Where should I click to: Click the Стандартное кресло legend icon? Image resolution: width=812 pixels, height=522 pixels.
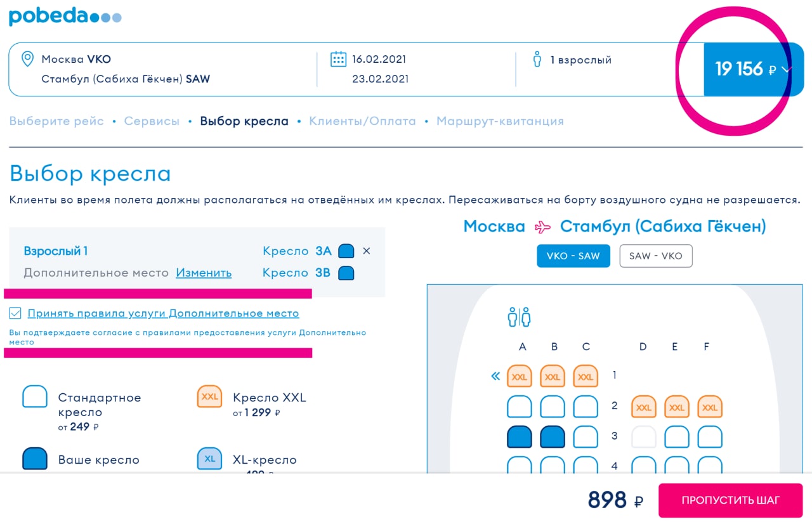pos(35,396)
